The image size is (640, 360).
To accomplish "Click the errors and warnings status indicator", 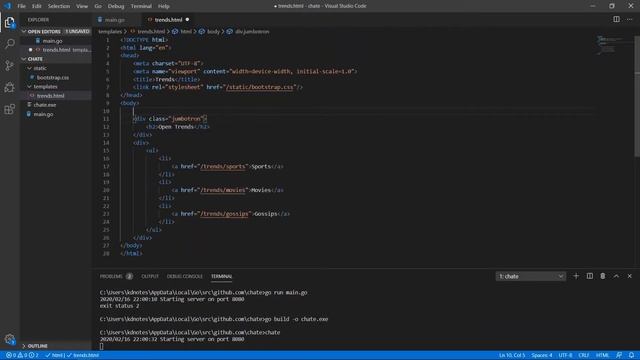I will [x=22, y=355].
